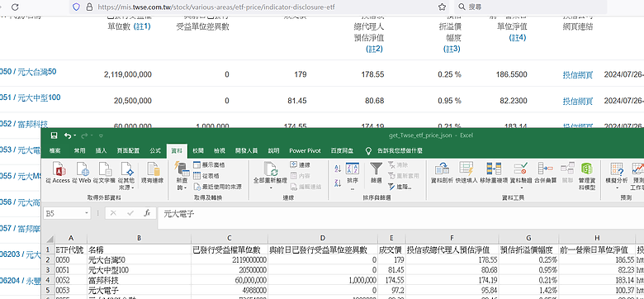Switch to the 檢視 tab

coord(220,150)
